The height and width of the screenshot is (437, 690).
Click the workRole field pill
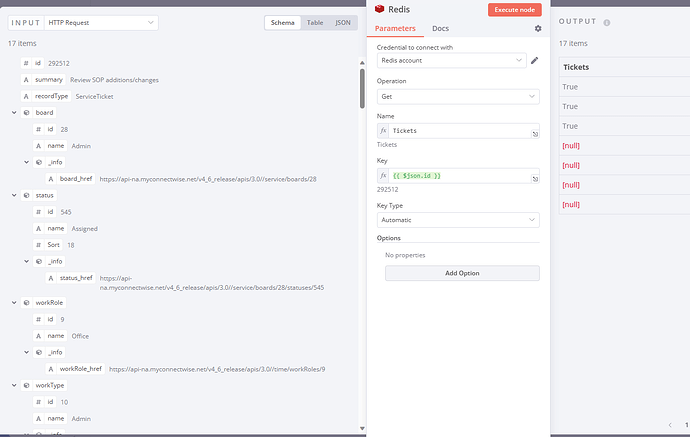pyautogui.click(x=44, y=303)
